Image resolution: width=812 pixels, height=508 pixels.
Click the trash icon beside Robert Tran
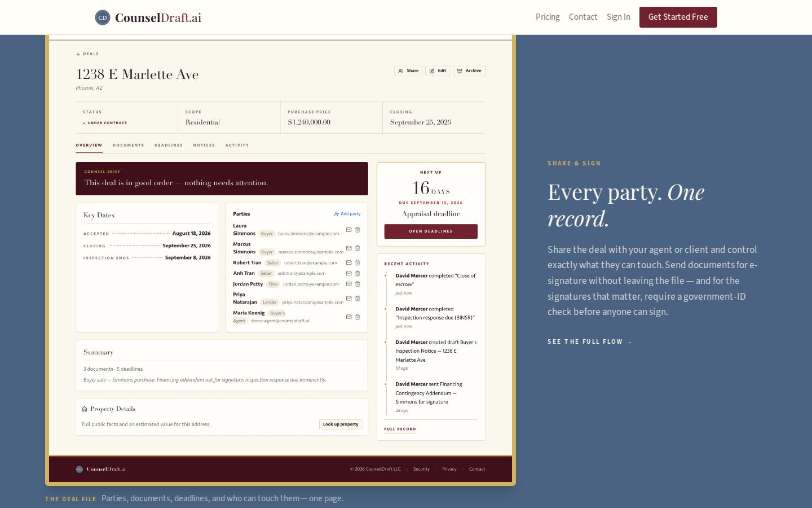(358, 262)
